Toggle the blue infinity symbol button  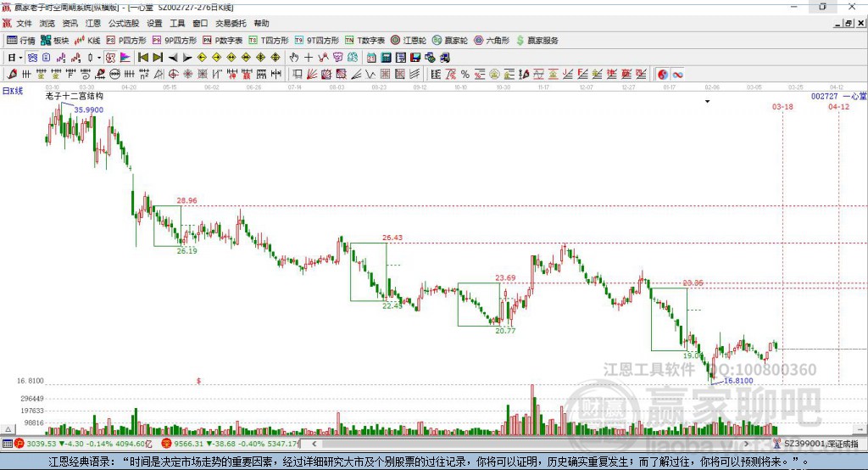677,75
